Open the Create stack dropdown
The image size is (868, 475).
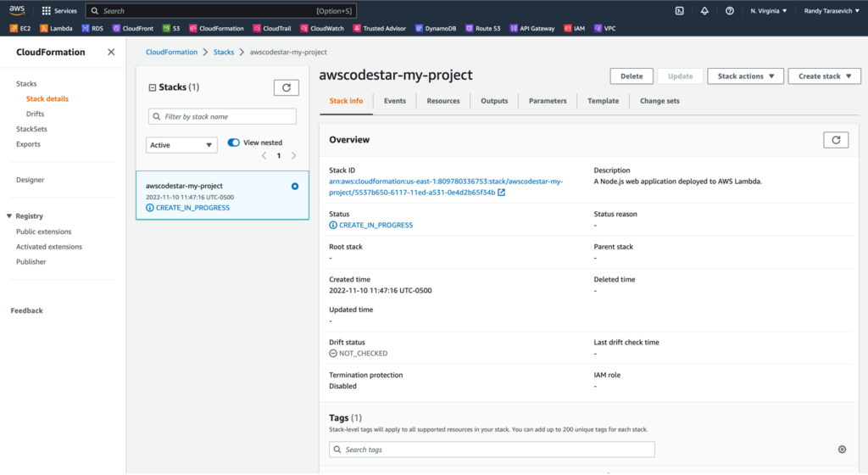824,76
